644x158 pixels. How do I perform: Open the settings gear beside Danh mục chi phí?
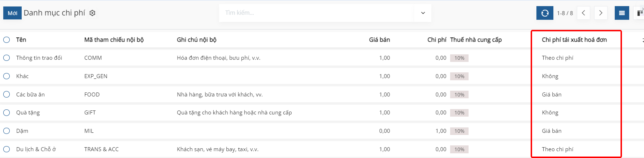(x=92, y=13)
